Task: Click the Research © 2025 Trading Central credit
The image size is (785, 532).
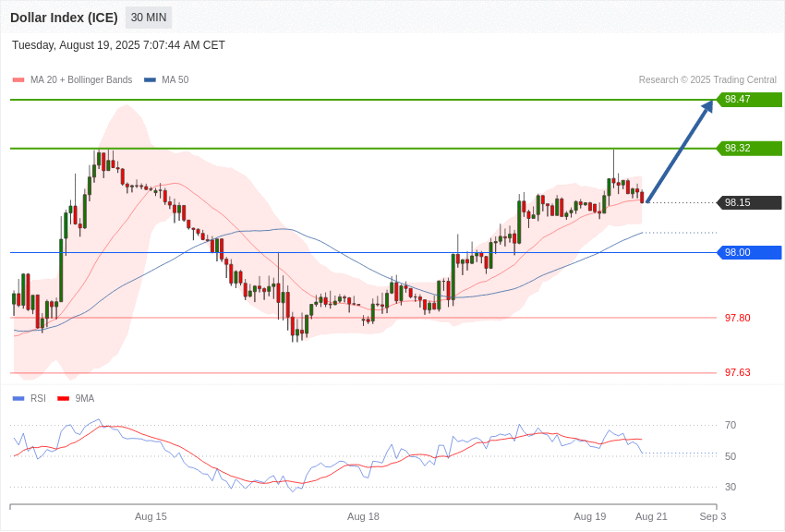Action: point(707,79)
